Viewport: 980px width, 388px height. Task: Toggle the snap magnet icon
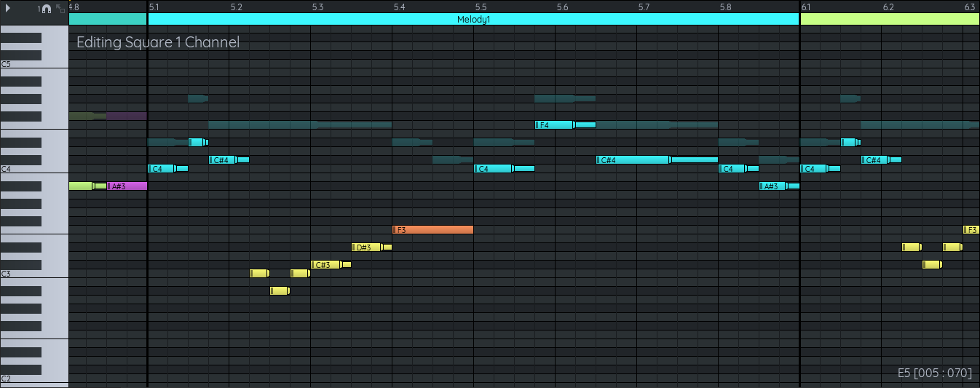click(x=46, y=9)
